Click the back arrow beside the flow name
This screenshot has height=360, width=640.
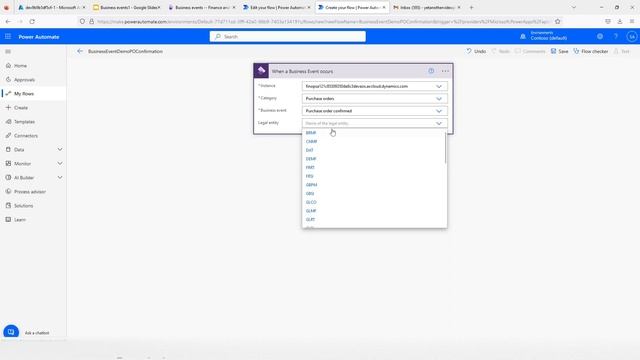tap(80, 51)
